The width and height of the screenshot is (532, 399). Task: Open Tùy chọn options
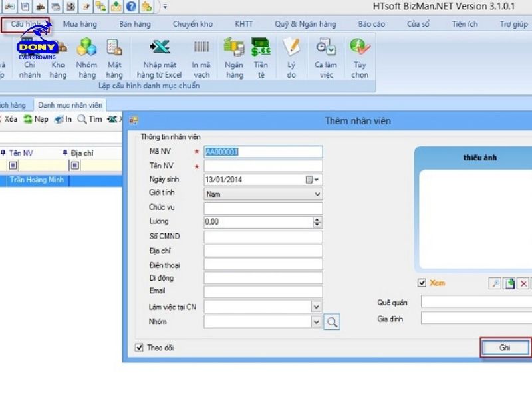[360, 57]
